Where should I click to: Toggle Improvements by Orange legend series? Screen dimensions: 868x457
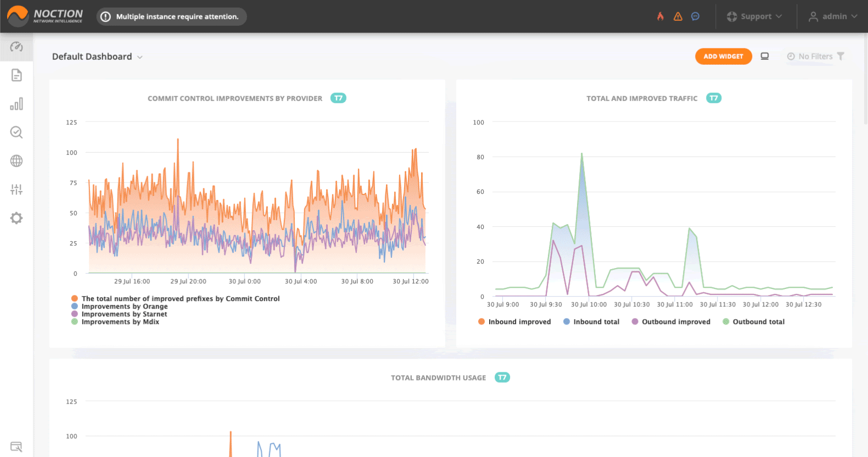click(120, 306)
